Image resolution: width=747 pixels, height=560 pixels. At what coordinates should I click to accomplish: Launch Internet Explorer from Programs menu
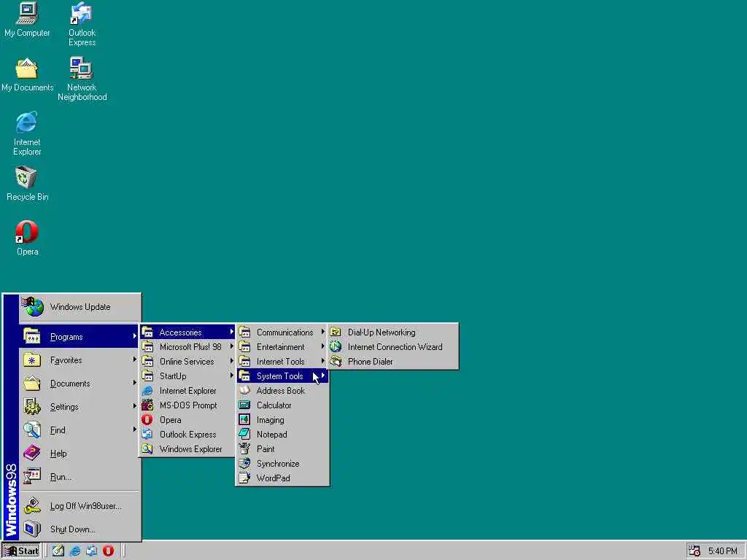[187, 391]
